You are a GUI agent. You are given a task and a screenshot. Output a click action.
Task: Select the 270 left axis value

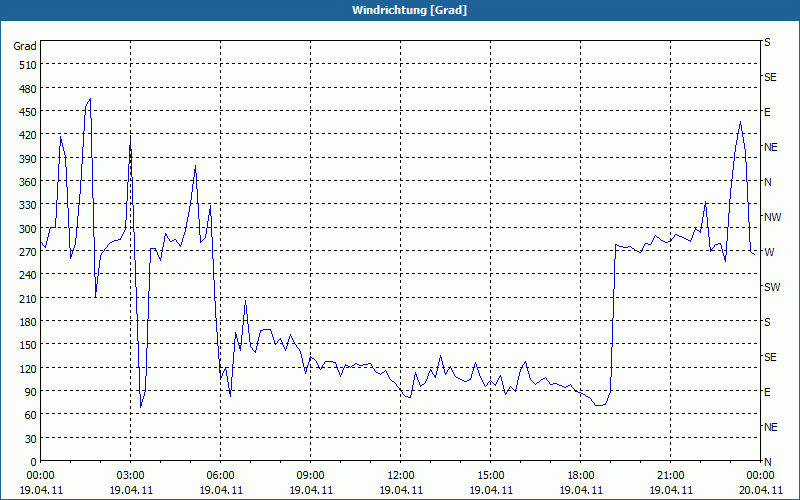click(x=28, y=252)
